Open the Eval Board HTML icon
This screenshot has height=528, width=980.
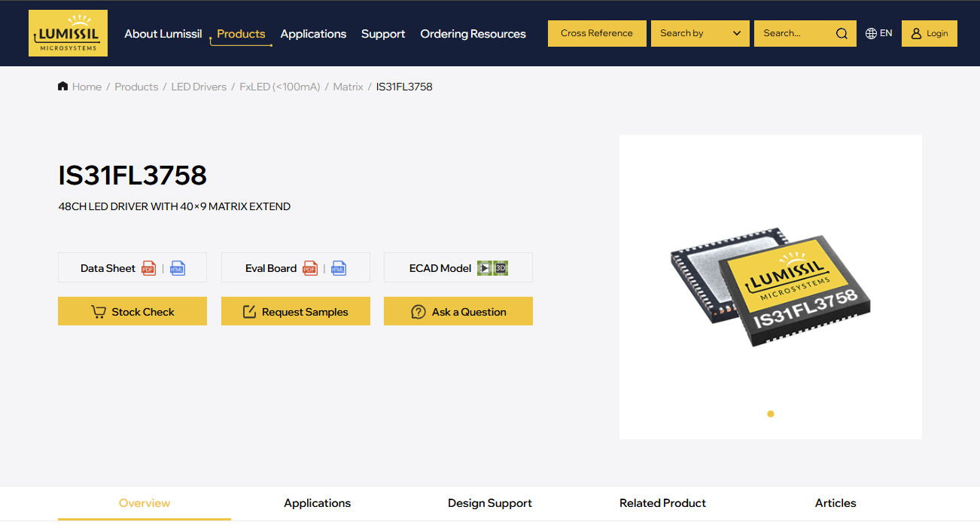(x=339, y=268)
